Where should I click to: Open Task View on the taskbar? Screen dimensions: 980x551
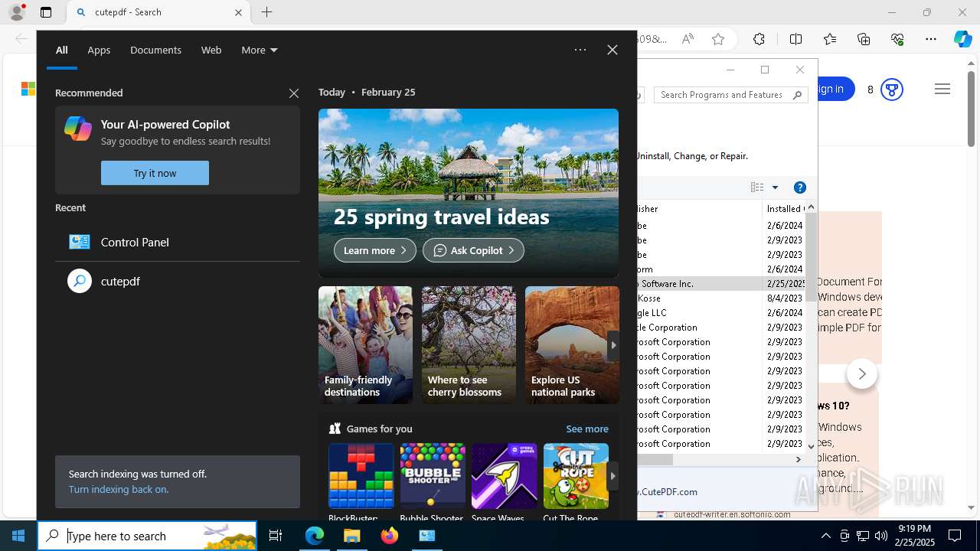click(276, 536)
